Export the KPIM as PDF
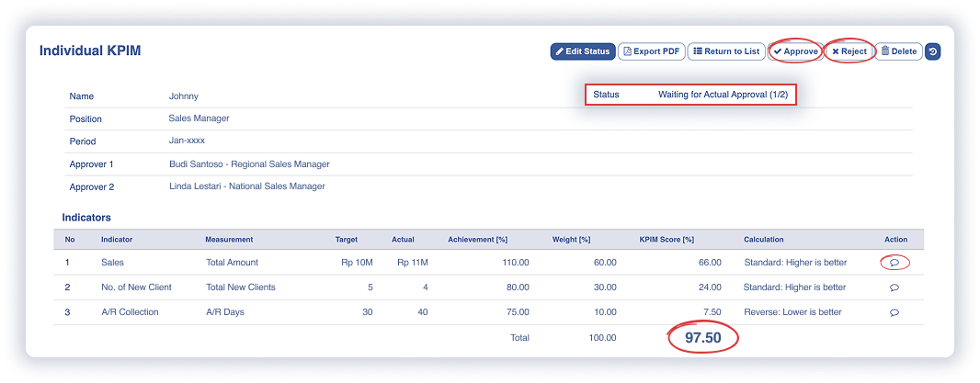Viewport: 980px width, 383px height. [651, 51]
